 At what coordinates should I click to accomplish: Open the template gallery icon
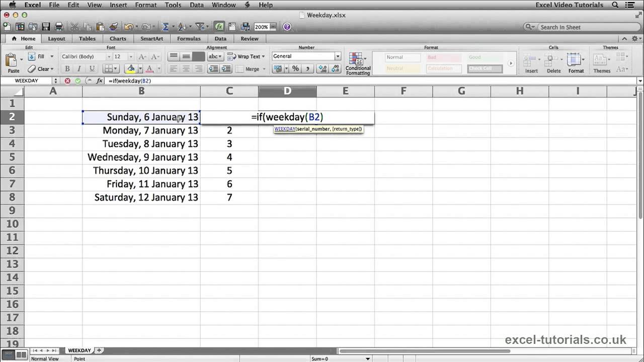click(20, 27)
